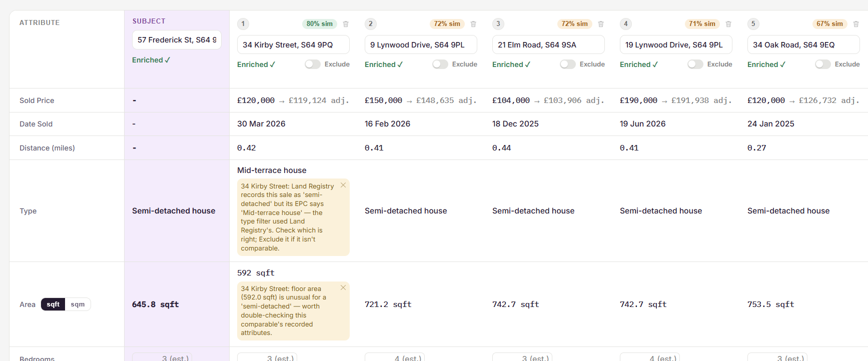This screenshot has height=361, width=868.
Task: Click date sold 30 Mar 2026
Action: point(261,124)
